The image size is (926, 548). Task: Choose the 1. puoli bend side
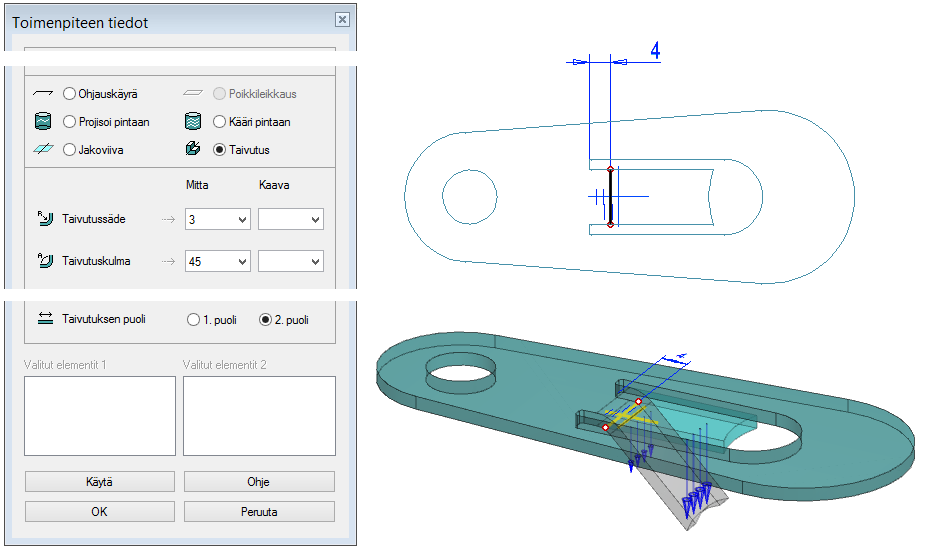[193, 320]
